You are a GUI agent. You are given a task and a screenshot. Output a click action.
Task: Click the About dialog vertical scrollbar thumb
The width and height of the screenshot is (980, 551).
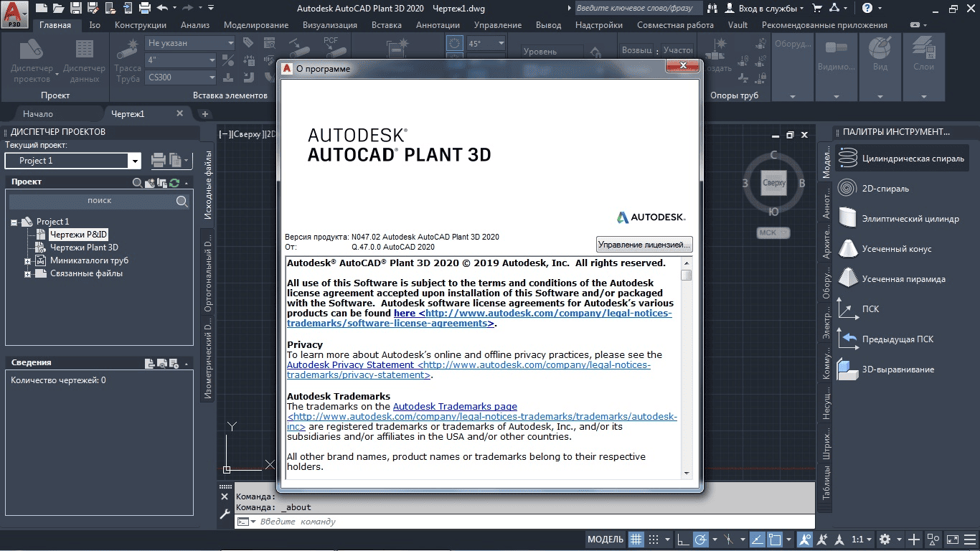pos(687,275)
